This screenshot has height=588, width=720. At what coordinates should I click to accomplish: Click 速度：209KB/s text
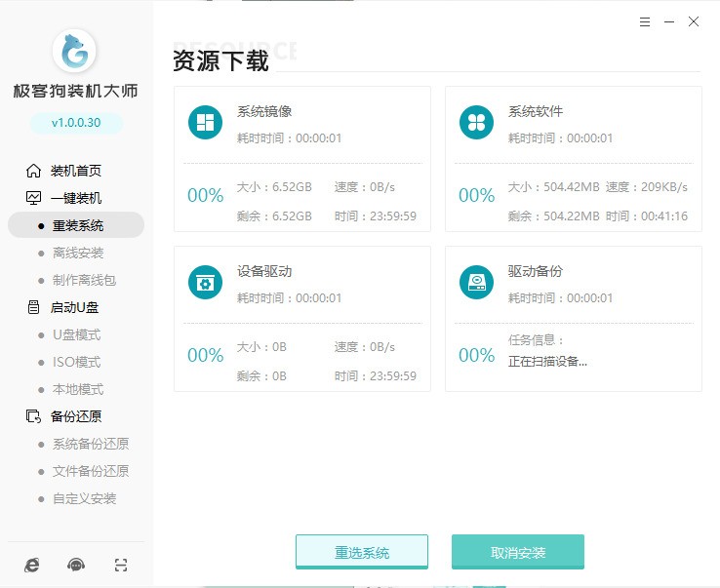pyautogui.click(x=647, y=187)
